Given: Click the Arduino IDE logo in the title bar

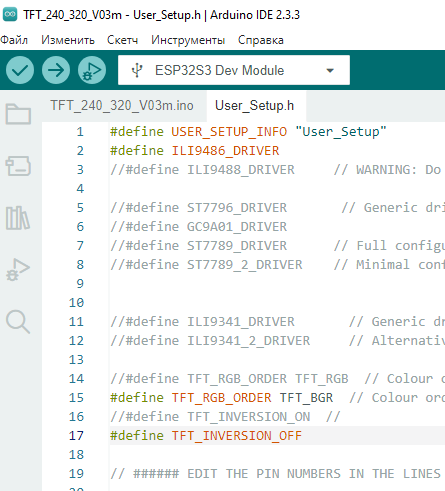Looking at the screenshot, I should tap(10, 15).
